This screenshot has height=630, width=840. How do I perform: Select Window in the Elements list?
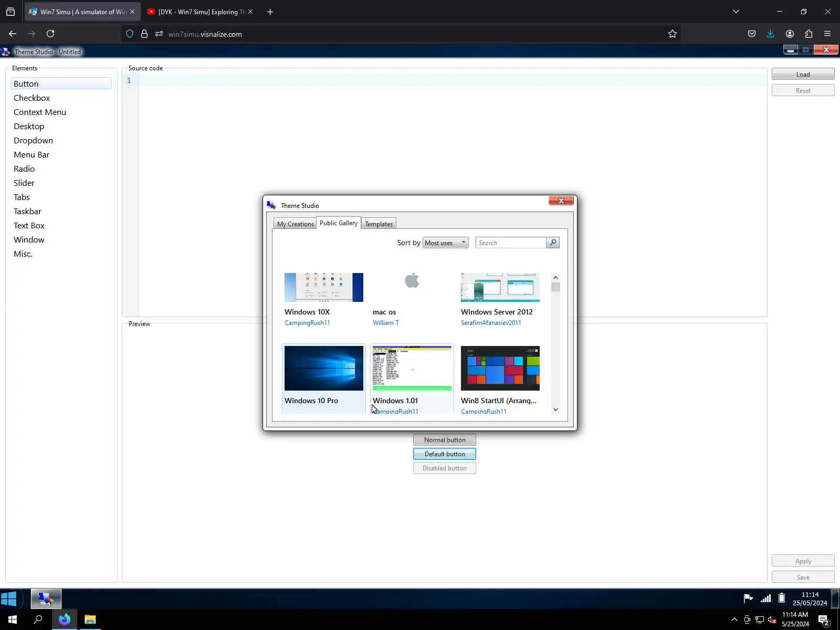coord(61,239)
